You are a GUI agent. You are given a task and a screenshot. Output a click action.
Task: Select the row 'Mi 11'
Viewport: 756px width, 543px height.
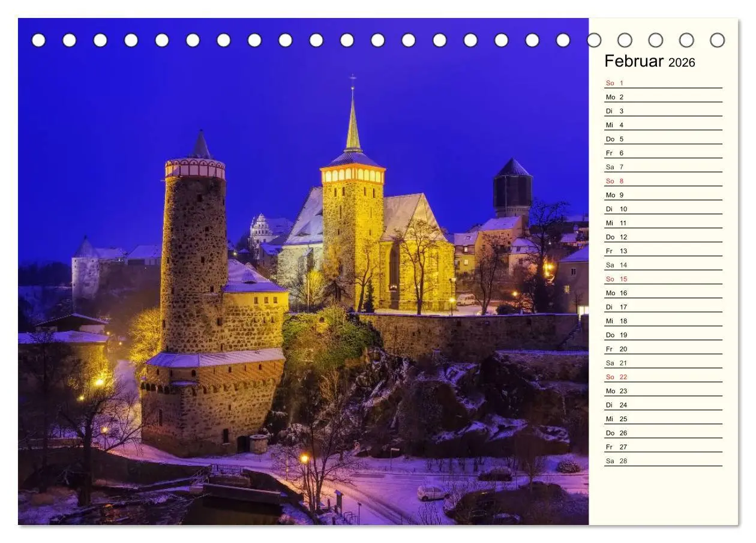663,223
